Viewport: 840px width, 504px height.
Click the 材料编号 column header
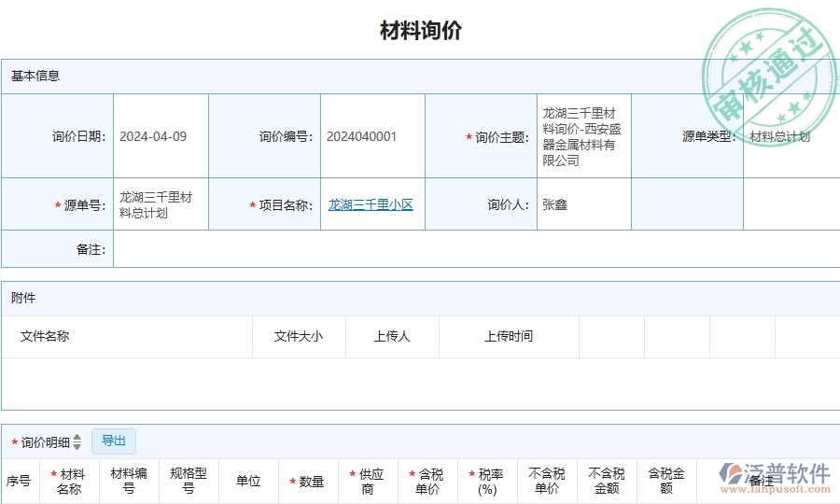click(129, 481)
